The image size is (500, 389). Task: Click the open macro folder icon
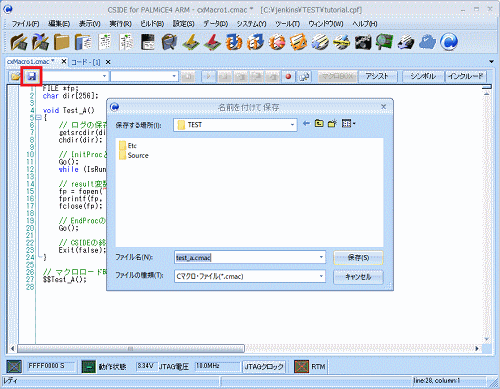15,76
